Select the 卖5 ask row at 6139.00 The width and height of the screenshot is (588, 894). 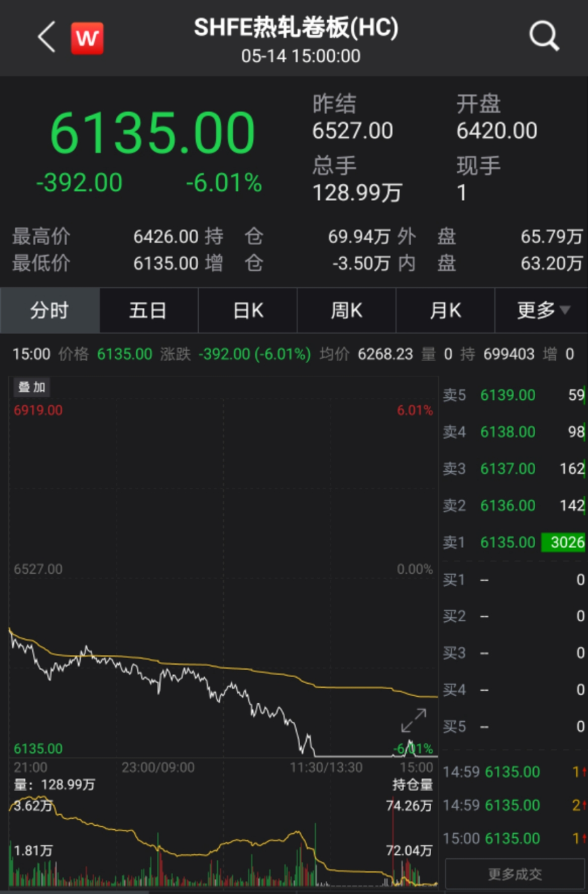pyautogui.click(x=513, y=395)
